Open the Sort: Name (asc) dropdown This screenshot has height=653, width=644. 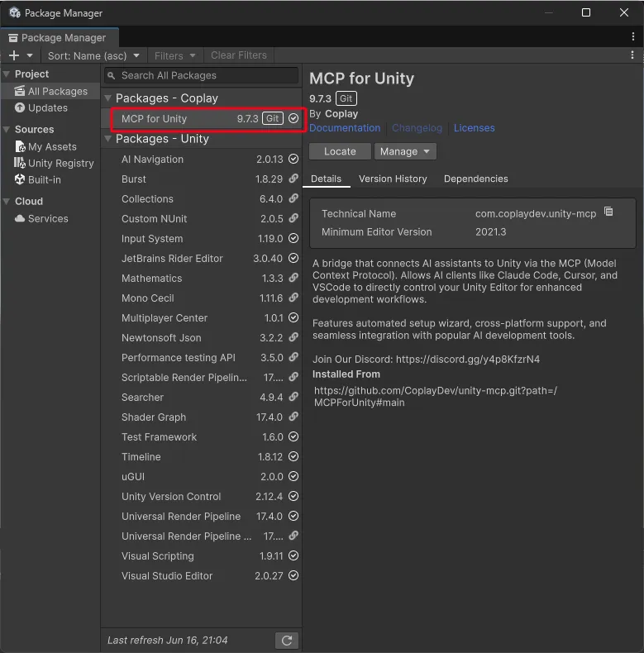(93, 55)
